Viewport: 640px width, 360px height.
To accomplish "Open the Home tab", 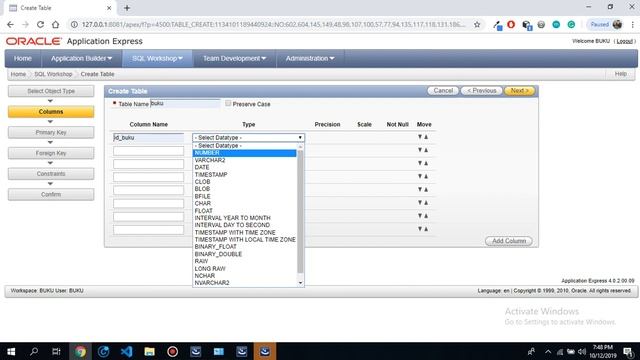I will (23, 58).
